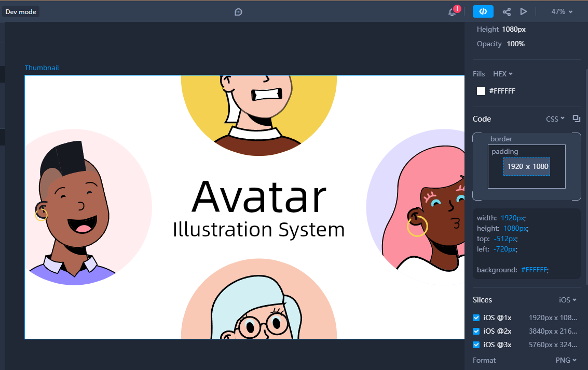Change the Slices platform from iOS
This screenshot has height=370, width=588.
[568, 300]
